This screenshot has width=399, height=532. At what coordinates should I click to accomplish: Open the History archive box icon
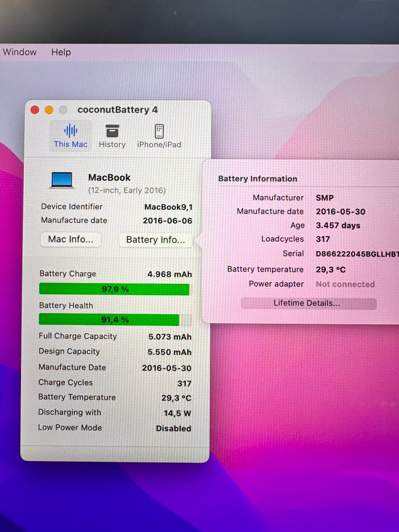(112, 131)
